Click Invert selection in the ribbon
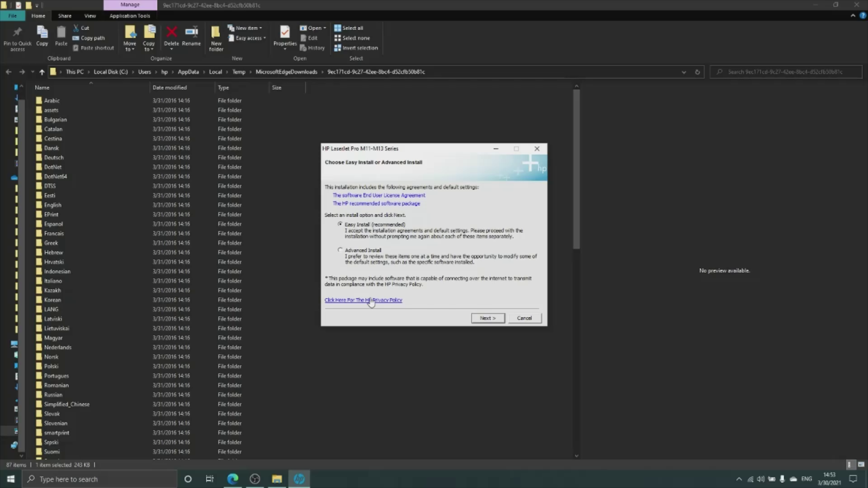This screenshot has height=488, width=868. 356,48
